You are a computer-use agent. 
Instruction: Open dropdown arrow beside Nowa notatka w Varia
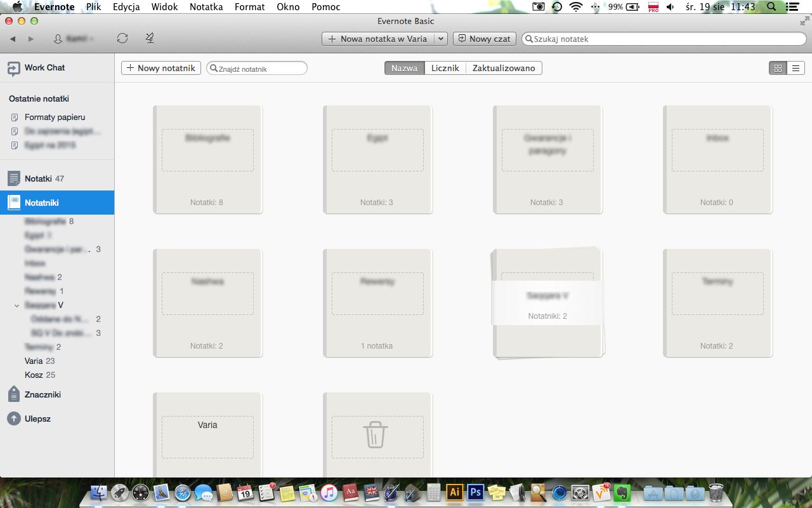point(441,39)
